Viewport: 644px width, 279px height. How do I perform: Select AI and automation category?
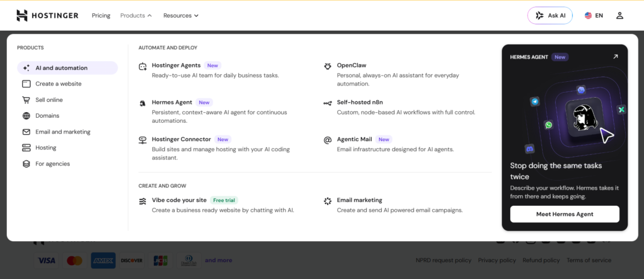67,68
